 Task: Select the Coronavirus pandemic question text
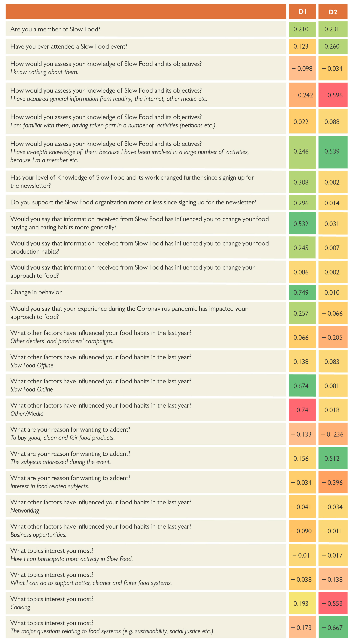[129, 313]
